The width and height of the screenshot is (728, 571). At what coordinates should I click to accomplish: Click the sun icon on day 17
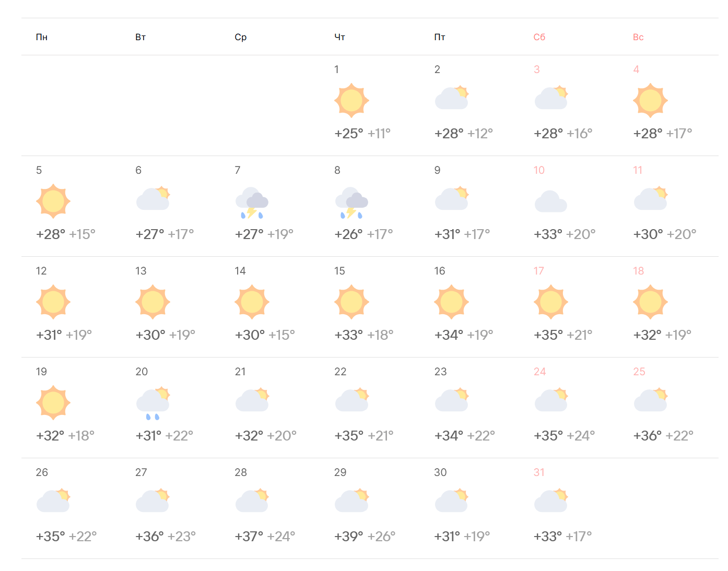point(550,302)
